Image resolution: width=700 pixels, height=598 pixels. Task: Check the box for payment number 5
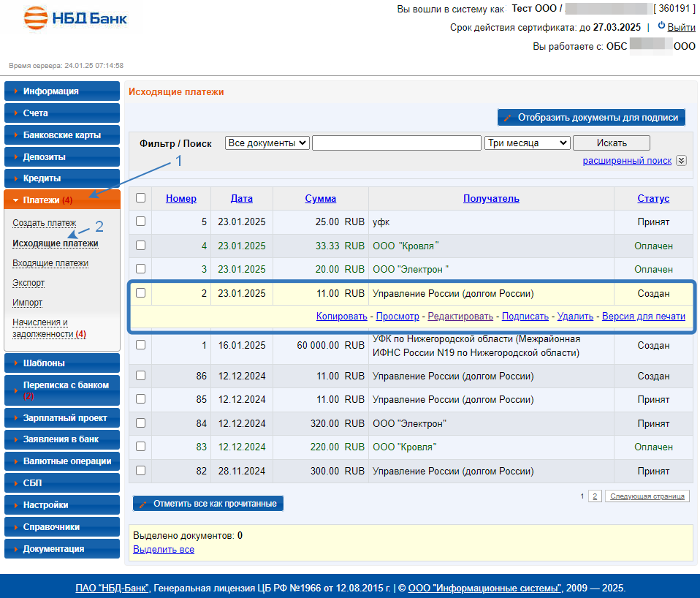click(141, 222)
